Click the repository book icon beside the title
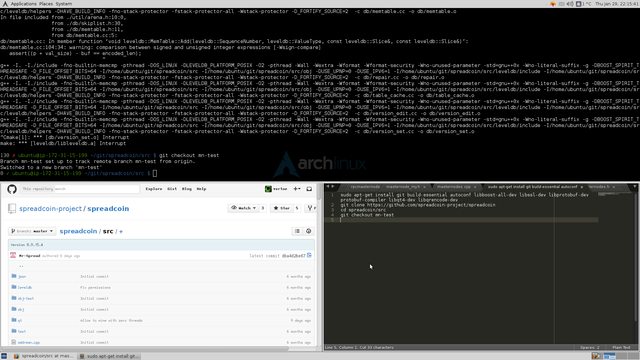This screenshot has width=640, height=360. click(12, 209)
